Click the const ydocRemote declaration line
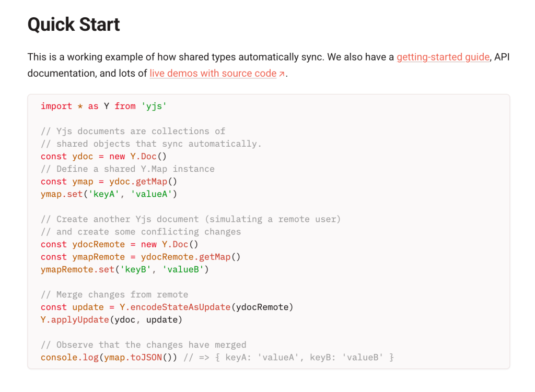This screenshot has width=535, height=392. point(119,244)
